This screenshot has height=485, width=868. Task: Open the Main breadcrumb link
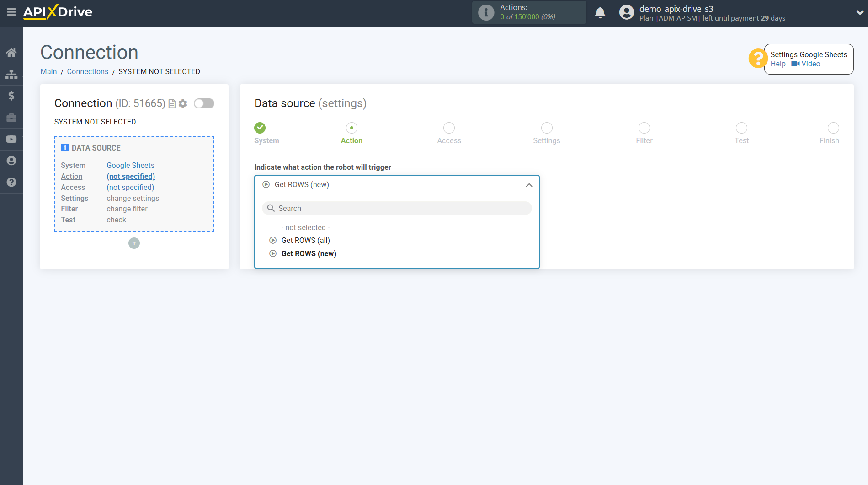pyautogui.click(x=48, y=71)
